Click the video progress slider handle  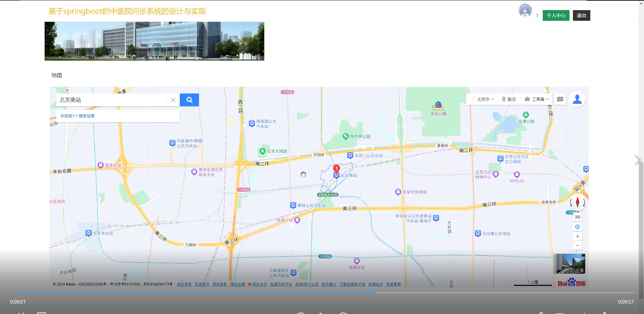click(371, 293)
